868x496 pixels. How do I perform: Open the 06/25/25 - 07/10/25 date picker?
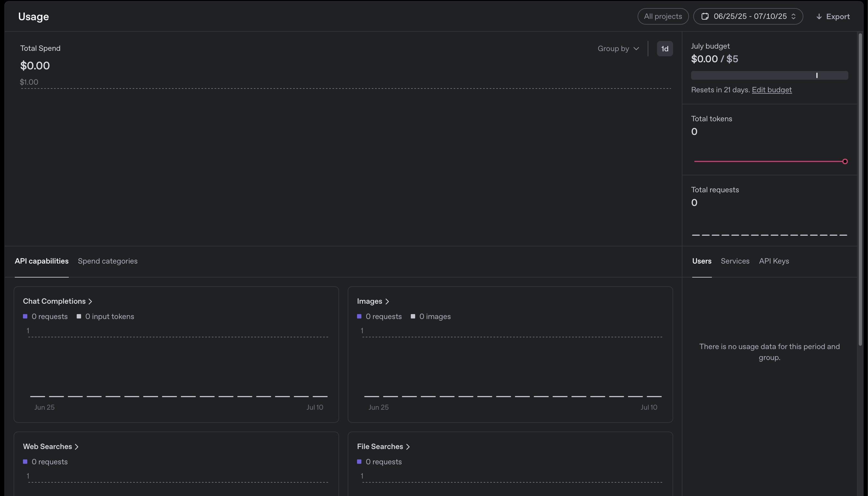tap(750, 16)
